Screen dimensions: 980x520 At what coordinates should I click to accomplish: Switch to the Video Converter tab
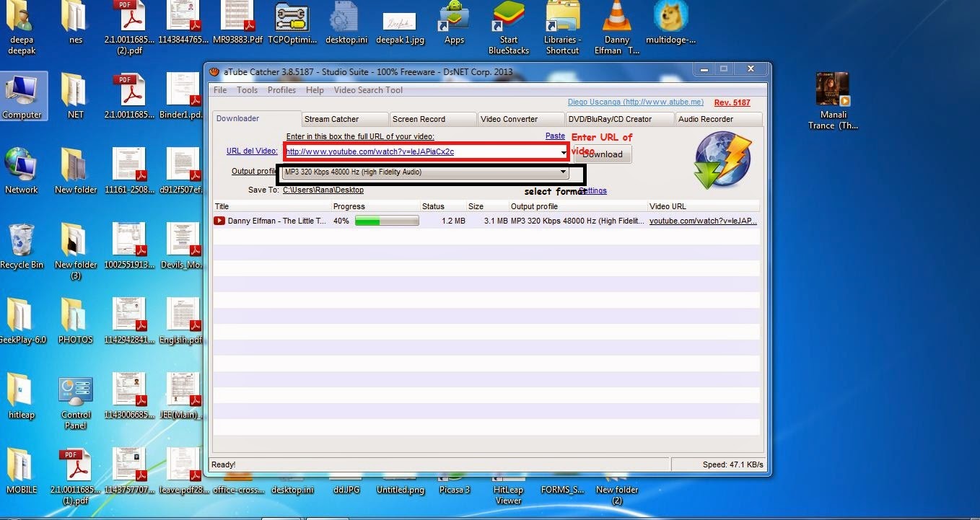(x=521, y=119)
